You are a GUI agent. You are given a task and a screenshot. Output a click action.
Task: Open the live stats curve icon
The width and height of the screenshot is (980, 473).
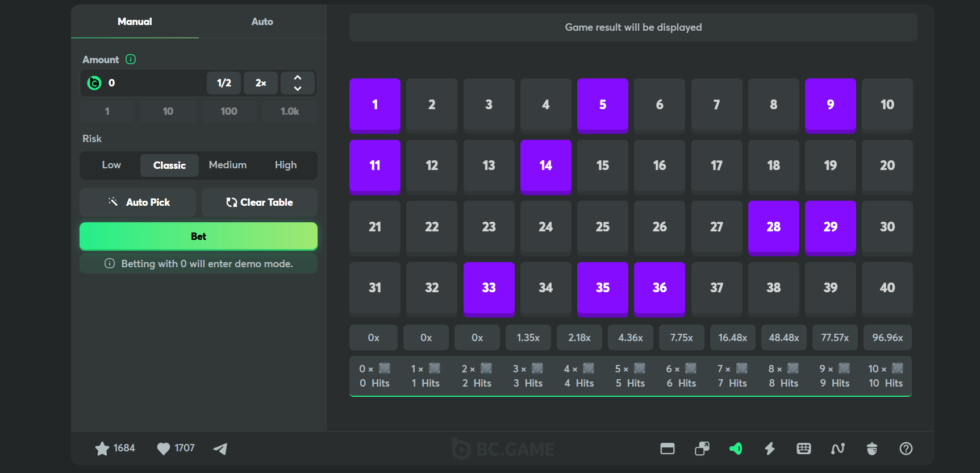tap(838, 449)
